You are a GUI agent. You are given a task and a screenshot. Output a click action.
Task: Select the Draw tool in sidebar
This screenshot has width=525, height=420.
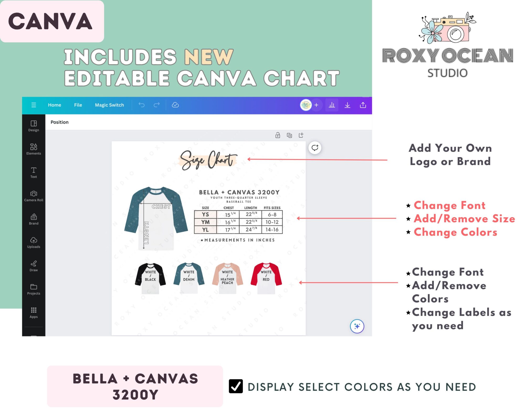coord(34,266)
